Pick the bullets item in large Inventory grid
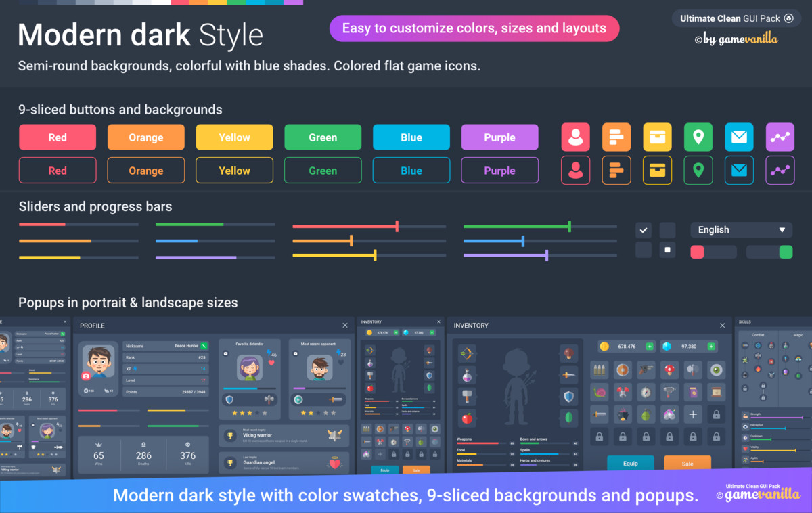Screen dimensions: 812x513 [x=599, y=370]
